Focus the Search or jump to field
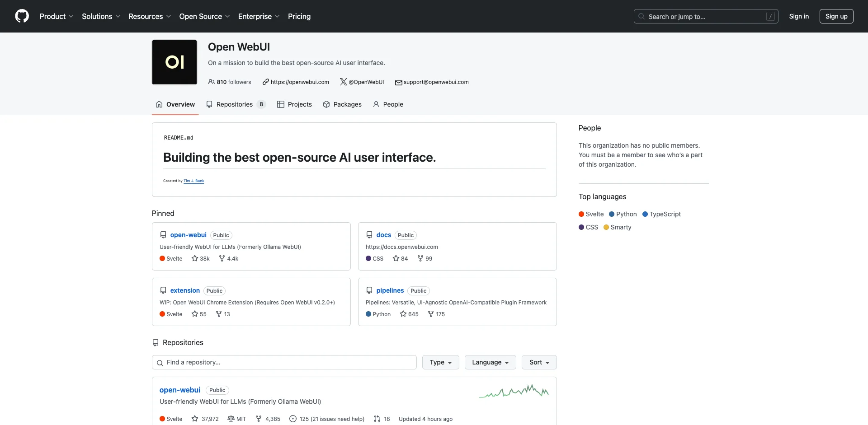 click(x=706, y=16)
